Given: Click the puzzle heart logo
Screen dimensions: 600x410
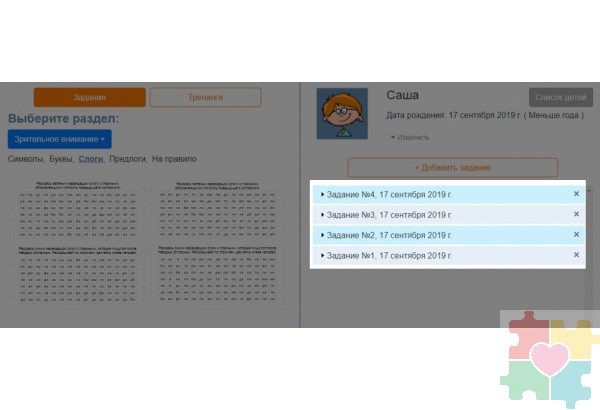Looking at the screenshot, I should point(548,360).
